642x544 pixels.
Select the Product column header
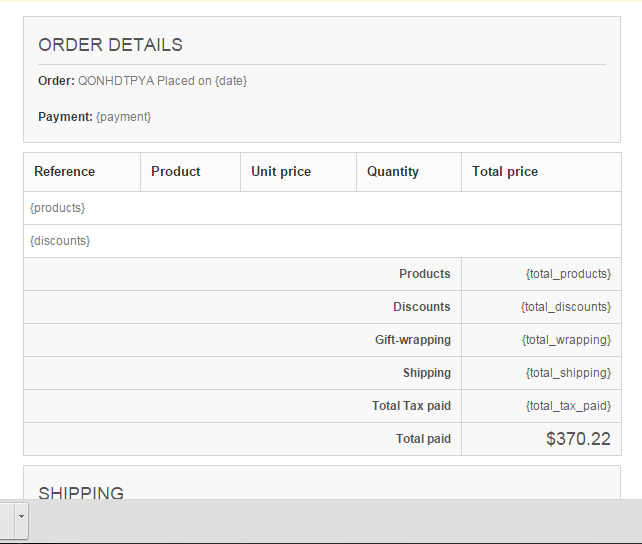click(x=176, y=172)
